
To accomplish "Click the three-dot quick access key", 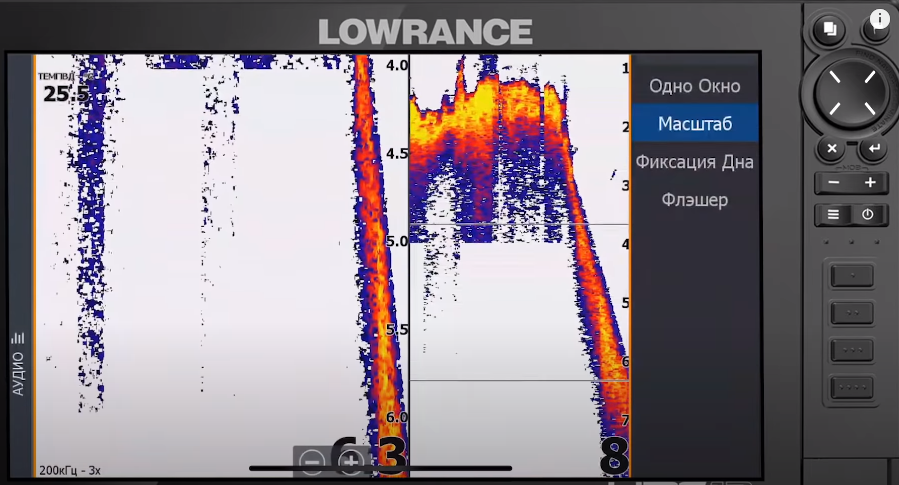I will 852,350.
